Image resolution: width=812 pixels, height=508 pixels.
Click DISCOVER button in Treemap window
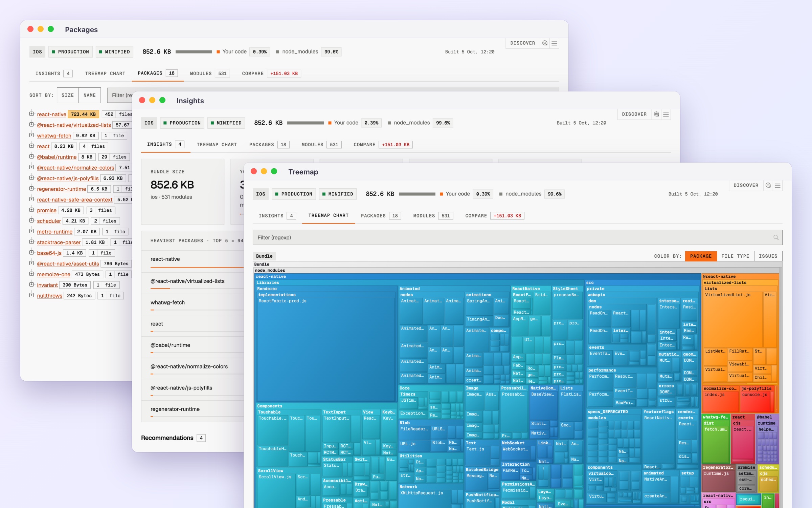tap(746, 185)
